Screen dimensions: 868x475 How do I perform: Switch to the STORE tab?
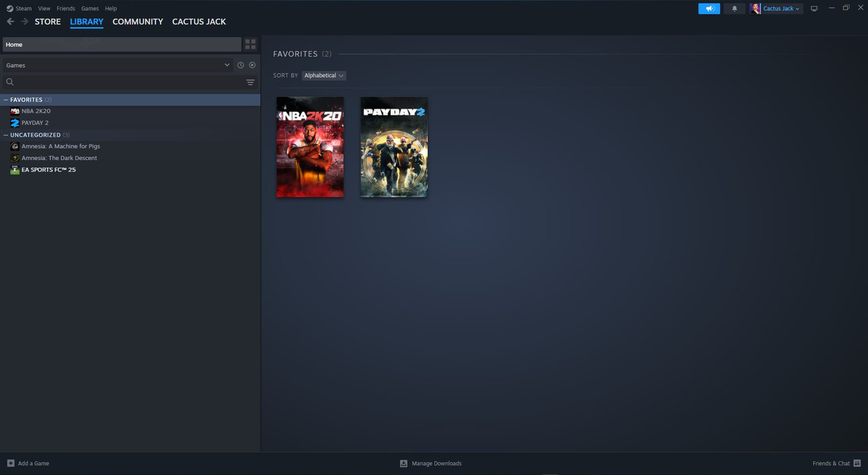point(47,22)
